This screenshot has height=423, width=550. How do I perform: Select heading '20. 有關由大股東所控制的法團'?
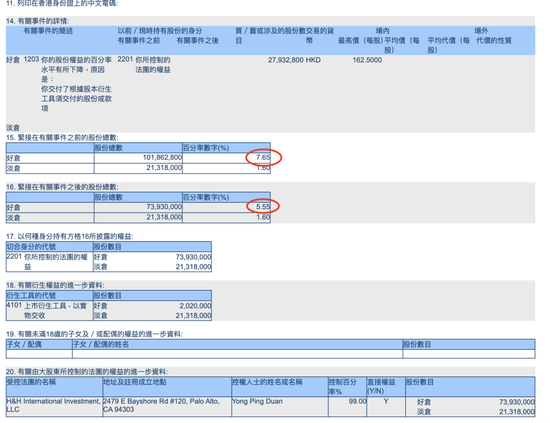pyautogui.click(x=87, y=371)
